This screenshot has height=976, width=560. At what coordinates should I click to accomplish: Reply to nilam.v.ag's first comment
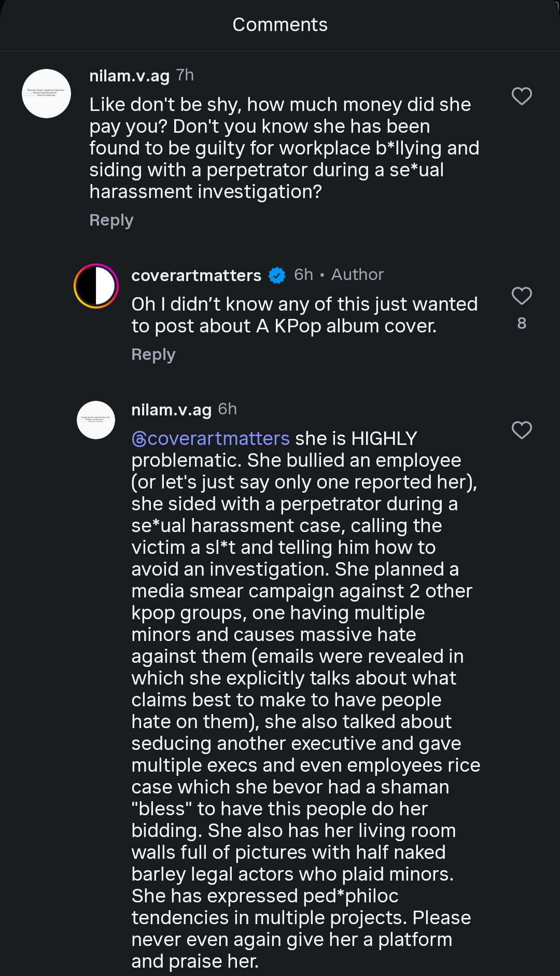111,220
